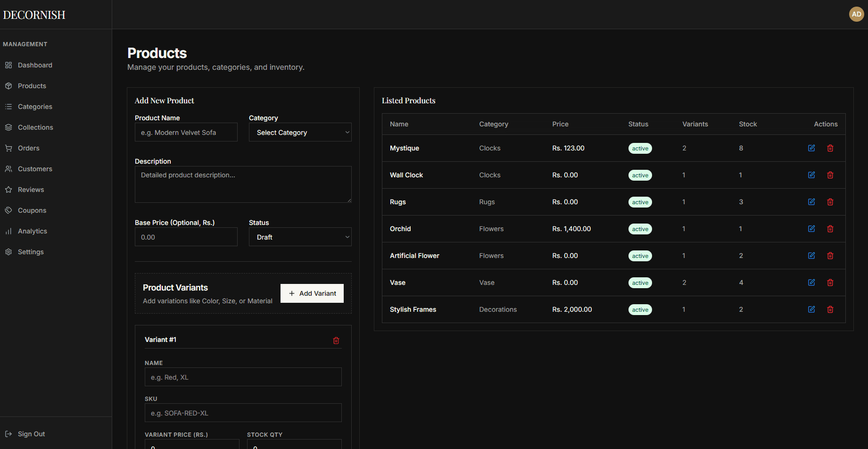Edit the Mystique product
Screen dimensions: 868x449
(811, 148)
